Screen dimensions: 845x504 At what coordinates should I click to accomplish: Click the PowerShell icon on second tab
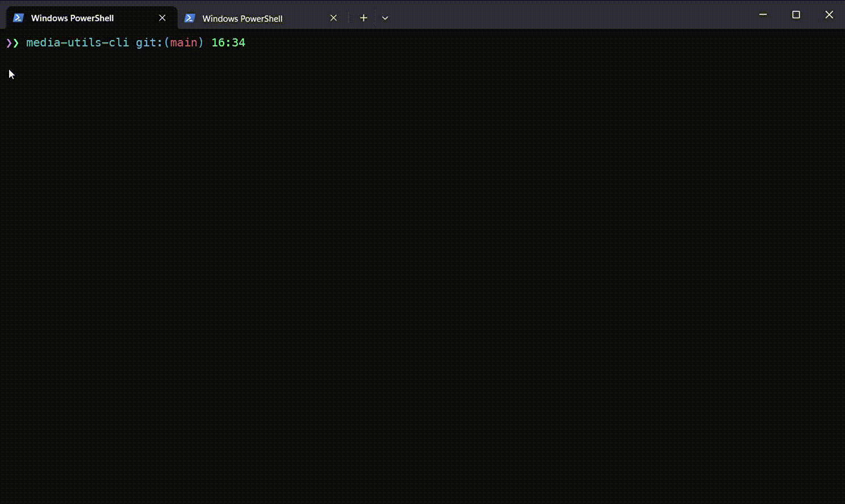click(190, 18)
